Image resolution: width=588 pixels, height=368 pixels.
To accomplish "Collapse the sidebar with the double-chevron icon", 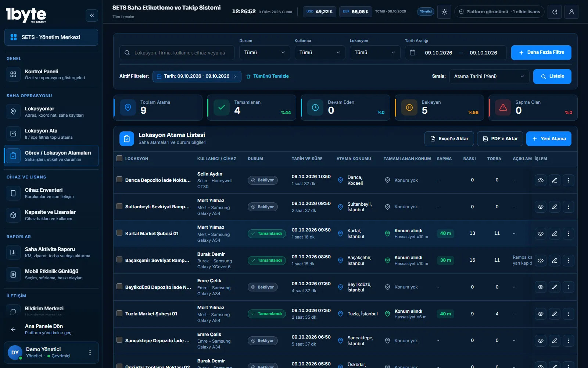I will point(92,15).
